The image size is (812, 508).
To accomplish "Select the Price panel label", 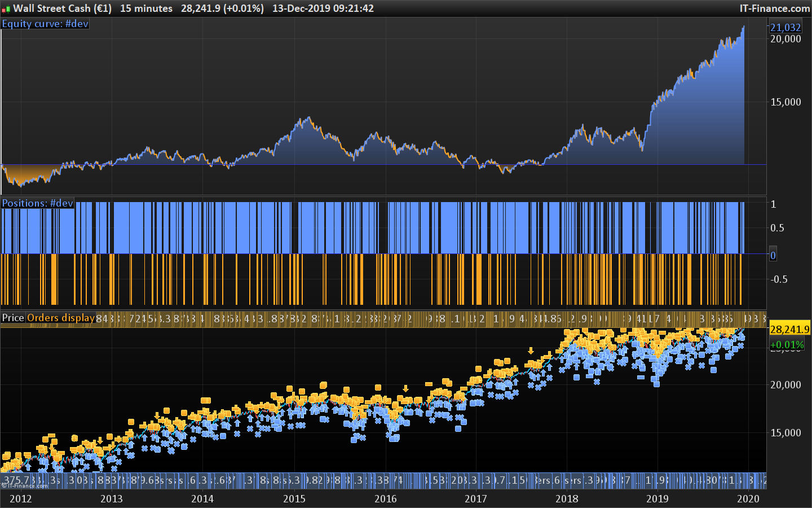I will click(x=13, y=318).
